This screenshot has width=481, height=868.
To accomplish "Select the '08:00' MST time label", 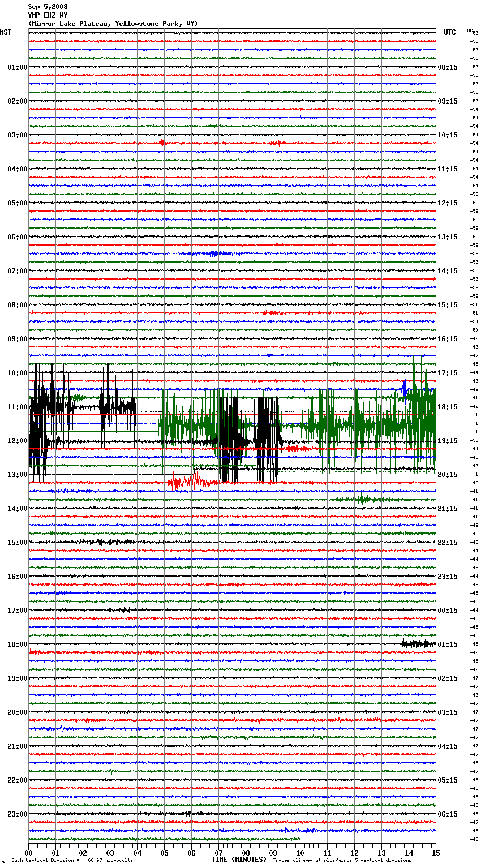I will (x=18, y=305).
